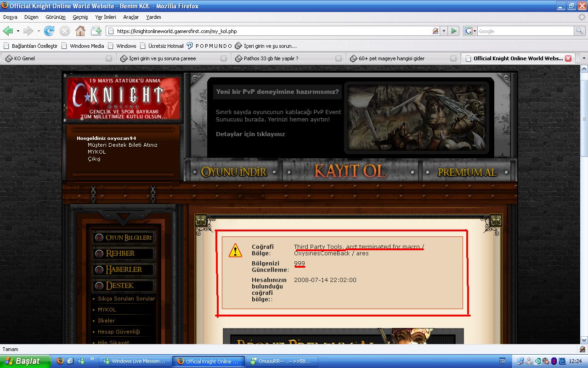The height and width of the screenshot is (368, 588).
Task: Switch to Windows Live Messenger taskbar button
Action: tap(135, 361)
